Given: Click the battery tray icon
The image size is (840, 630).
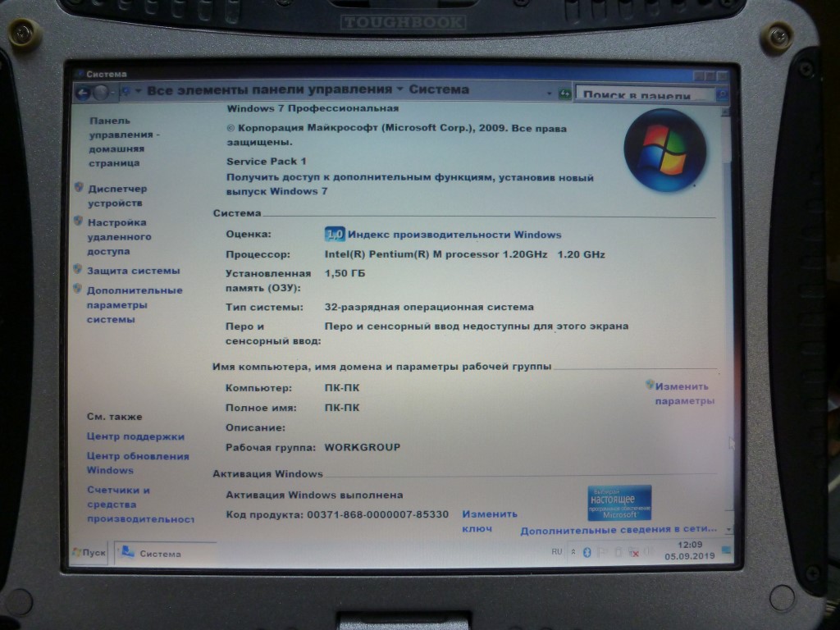Looking at the screenshot, I should (x=618, y=552).
